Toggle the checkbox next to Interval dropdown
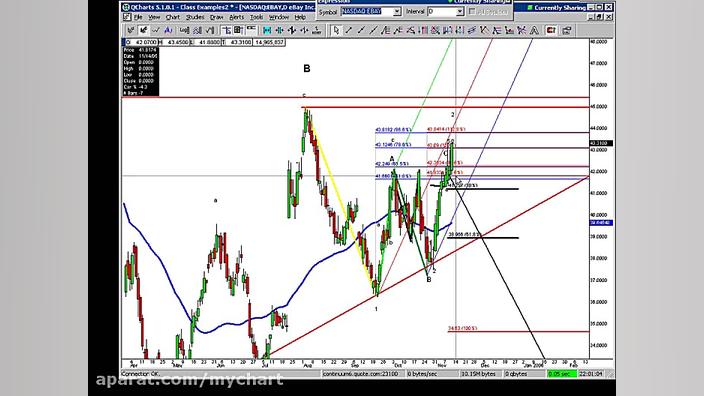This screenshot has width=704, height=396. coord(472,12)
